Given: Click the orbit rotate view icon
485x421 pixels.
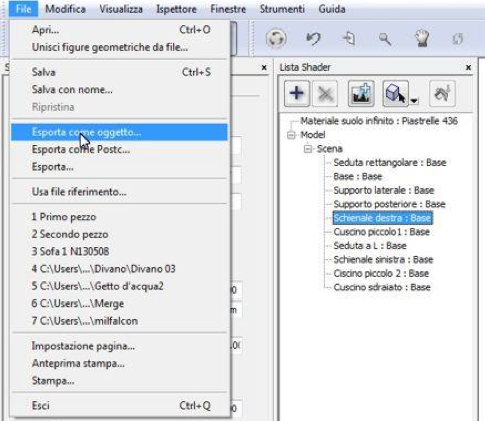Looking at the screenshot, I should [276, 38].
